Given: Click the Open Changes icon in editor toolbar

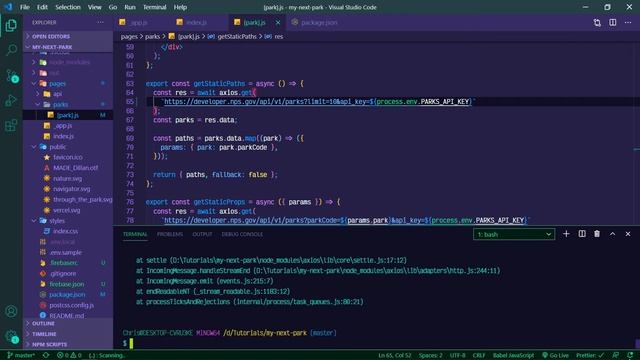Looking at the screenshot, I should point(597,22).
